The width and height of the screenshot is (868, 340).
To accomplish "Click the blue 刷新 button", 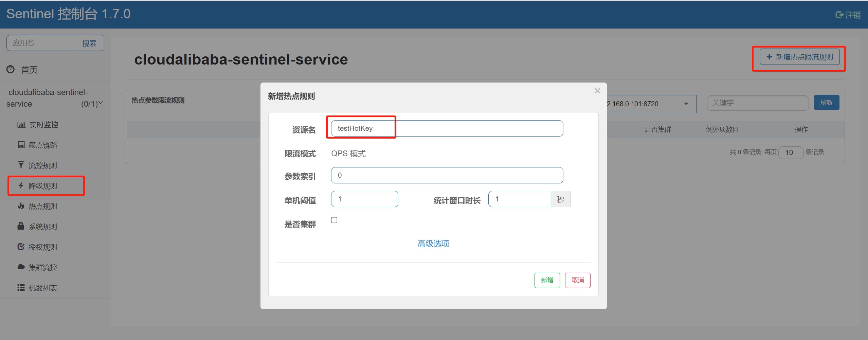I will (x=826, y=102).
